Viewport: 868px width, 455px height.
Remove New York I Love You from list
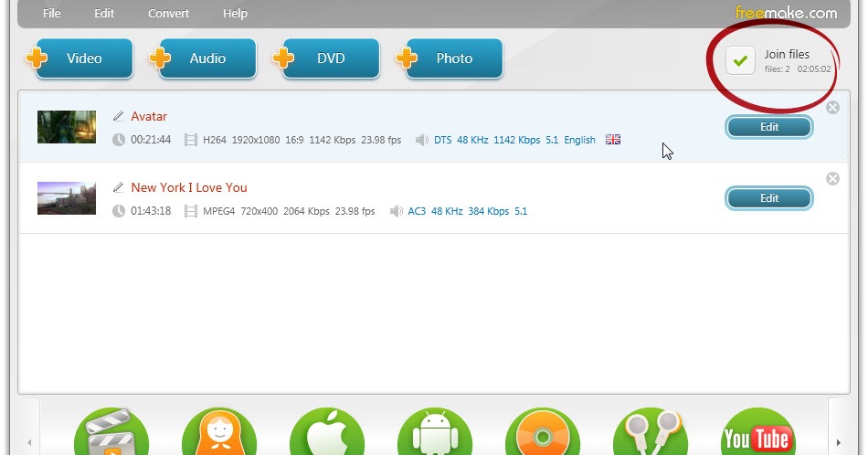pos(832,179)
